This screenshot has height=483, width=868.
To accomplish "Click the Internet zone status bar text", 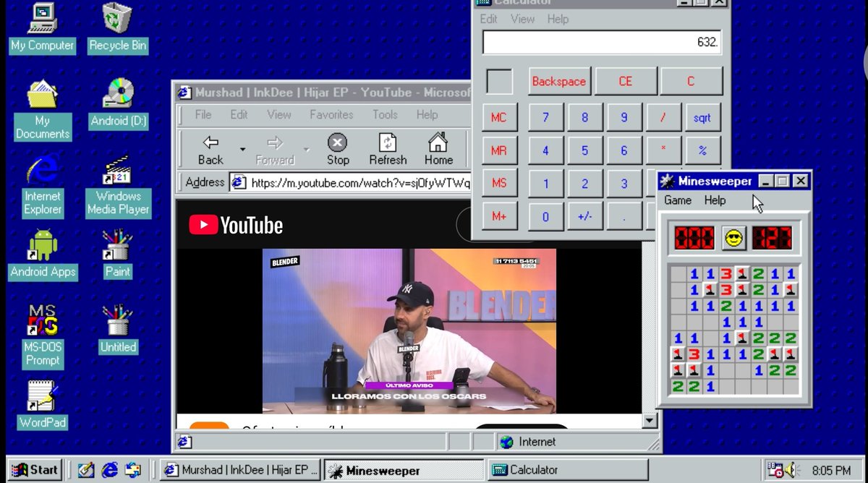I will coord(537,442).
